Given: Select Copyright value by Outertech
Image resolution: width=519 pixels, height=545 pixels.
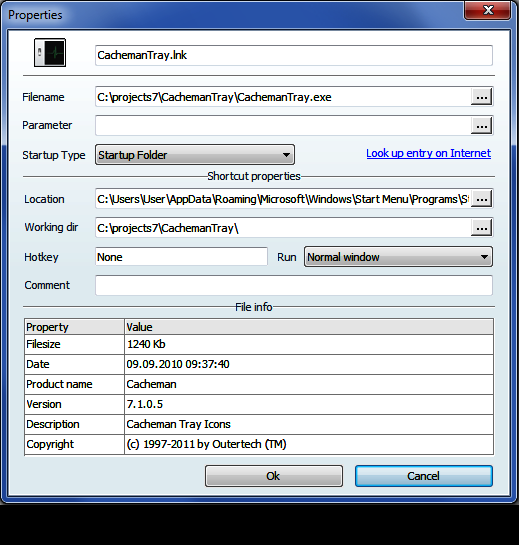Looking at the screenshot, I should (x=309, y=445).
